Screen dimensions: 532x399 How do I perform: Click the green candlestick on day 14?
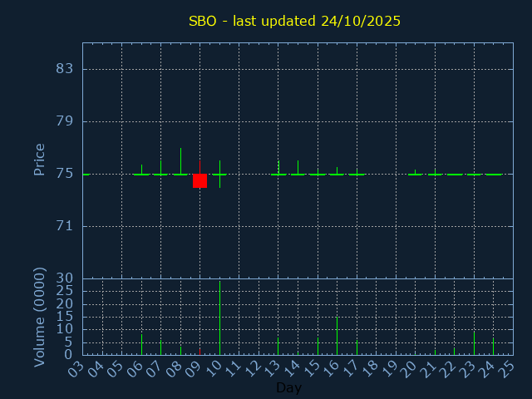click(298, 168)
